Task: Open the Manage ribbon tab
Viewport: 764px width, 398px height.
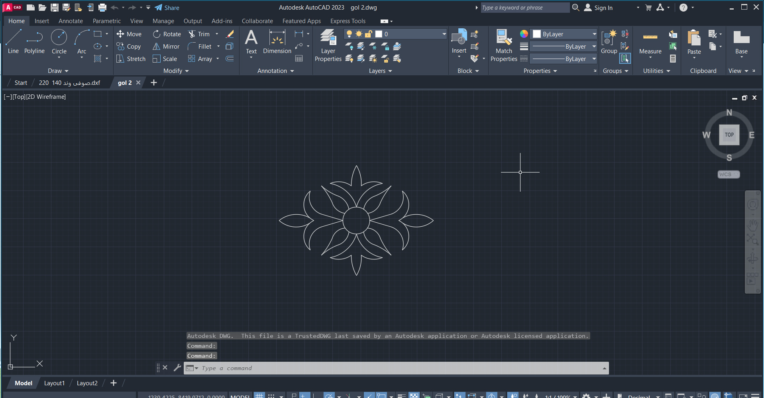Action: click(163, 21)
